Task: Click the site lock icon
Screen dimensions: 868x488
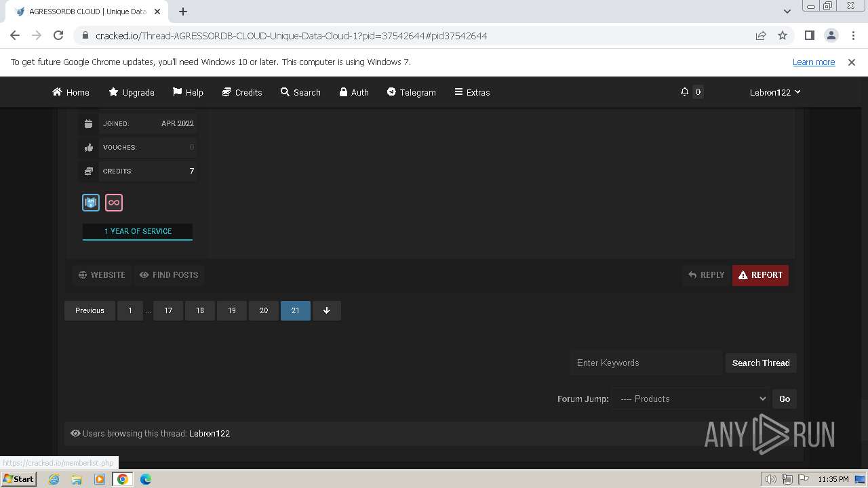Action: coord(85,36)
